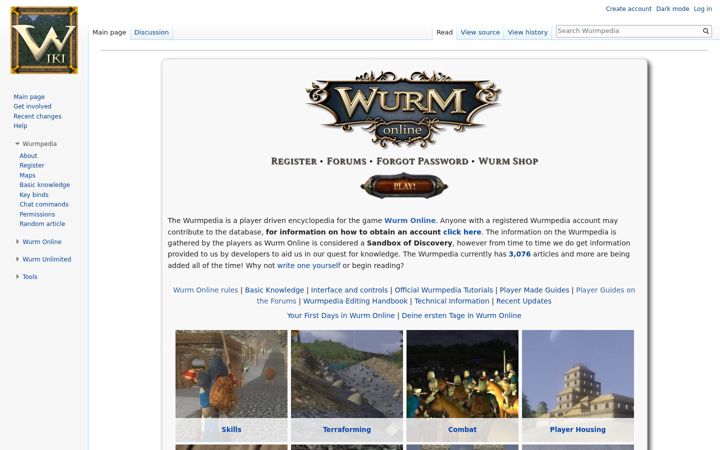
Task: Click FORGOT PASSWORD under the banner
Action: (422, 162)
